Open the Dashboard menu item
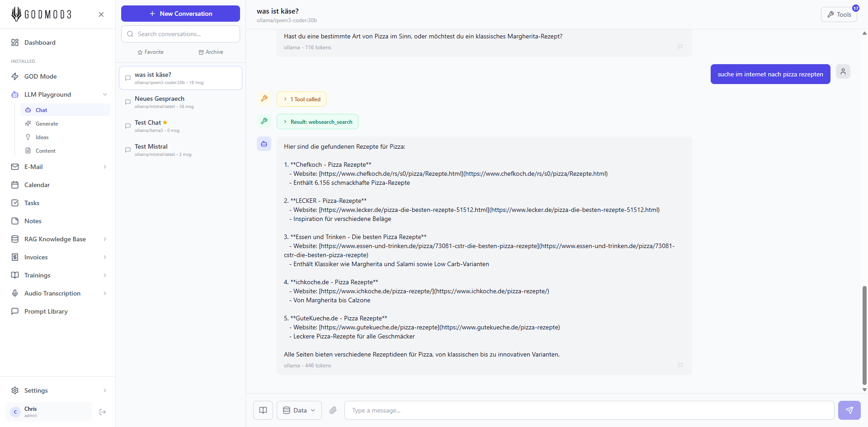Viewport: 868px width, 427px height. click(40, 42)
